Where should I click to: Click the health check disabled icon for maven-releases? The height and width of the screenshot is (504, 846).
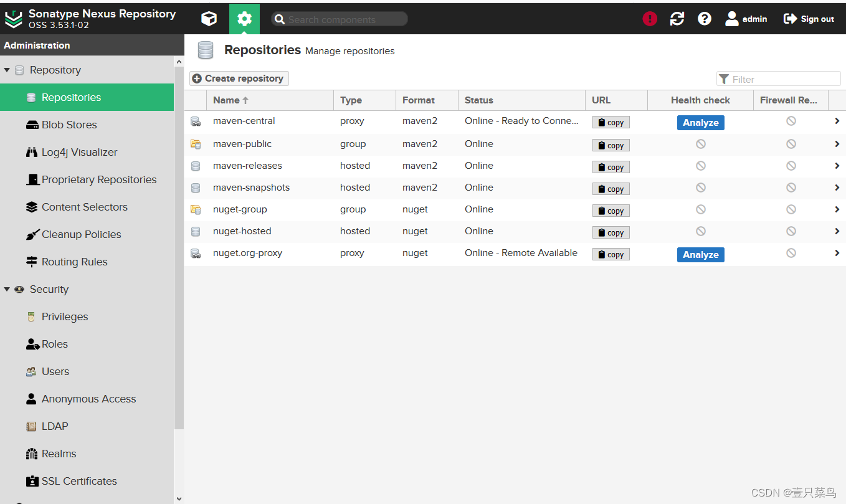pos(701,166)
